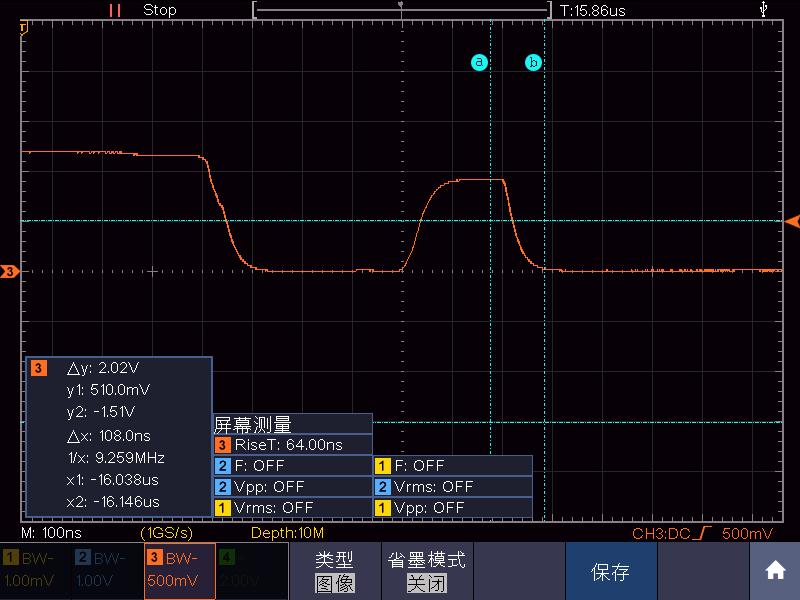Screen dimensions: 800x600
Task: Click the channel 3 ground level marker
Action: point(10,271)
